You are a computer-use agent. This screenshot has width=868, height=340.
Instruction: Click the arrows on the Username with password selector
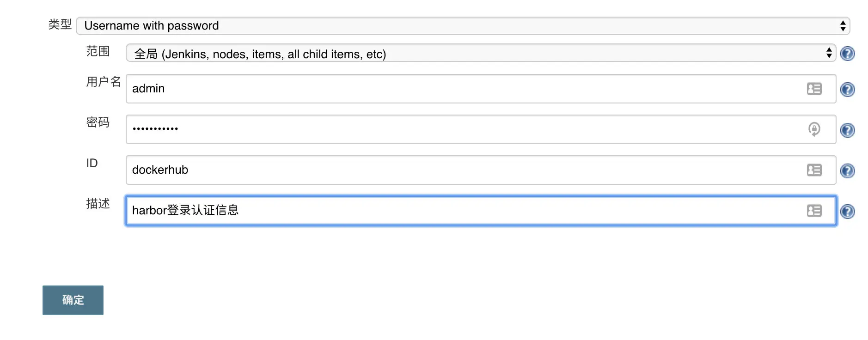(842, 25)
